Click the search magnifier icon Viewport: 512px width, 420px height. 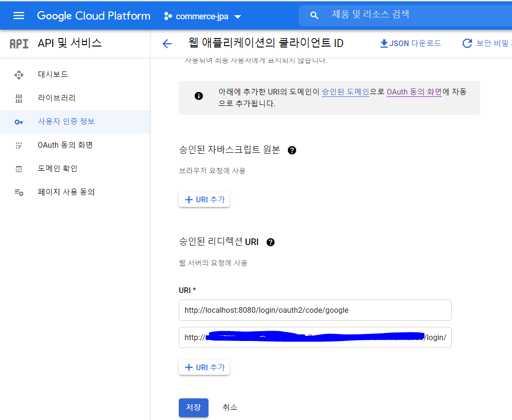click(314, 15)
